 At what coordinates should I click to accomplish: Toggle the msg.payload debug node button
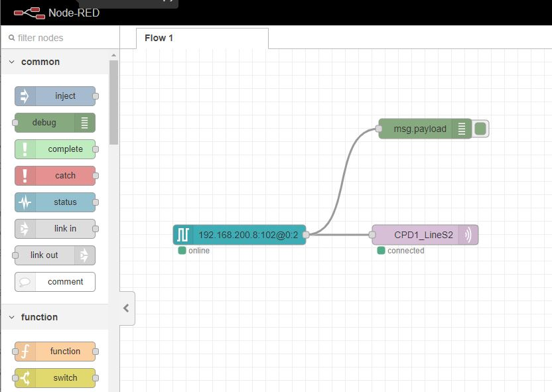point(481,129)
